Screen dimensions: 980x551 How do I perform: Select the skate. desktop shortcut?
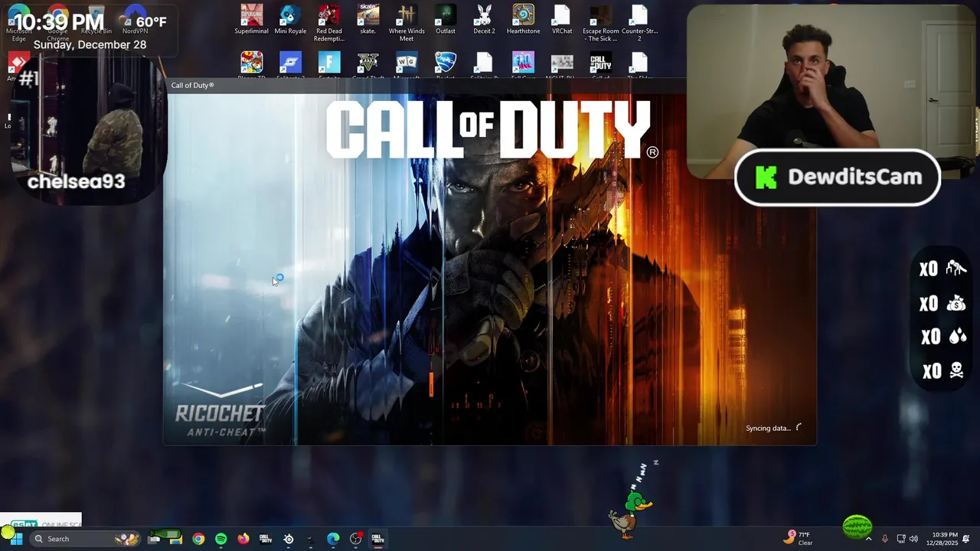pos(368,21)
